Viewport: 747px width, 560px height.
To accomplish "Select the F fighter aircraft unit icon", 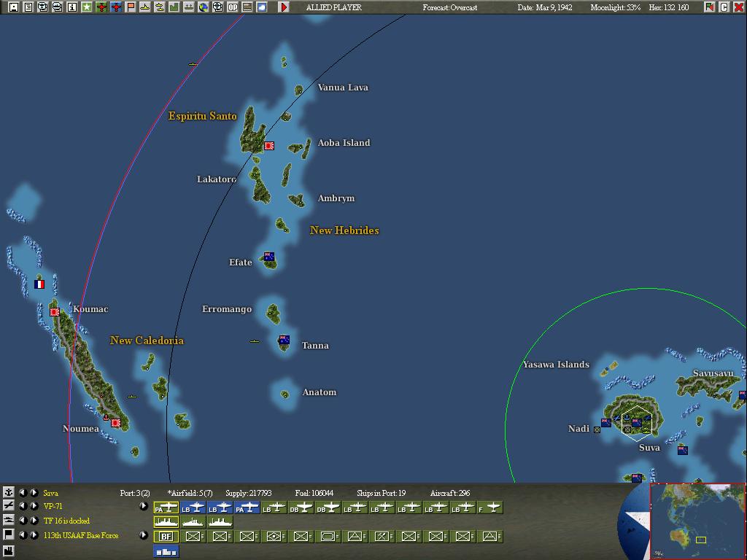I will click(x=489, y=507).
